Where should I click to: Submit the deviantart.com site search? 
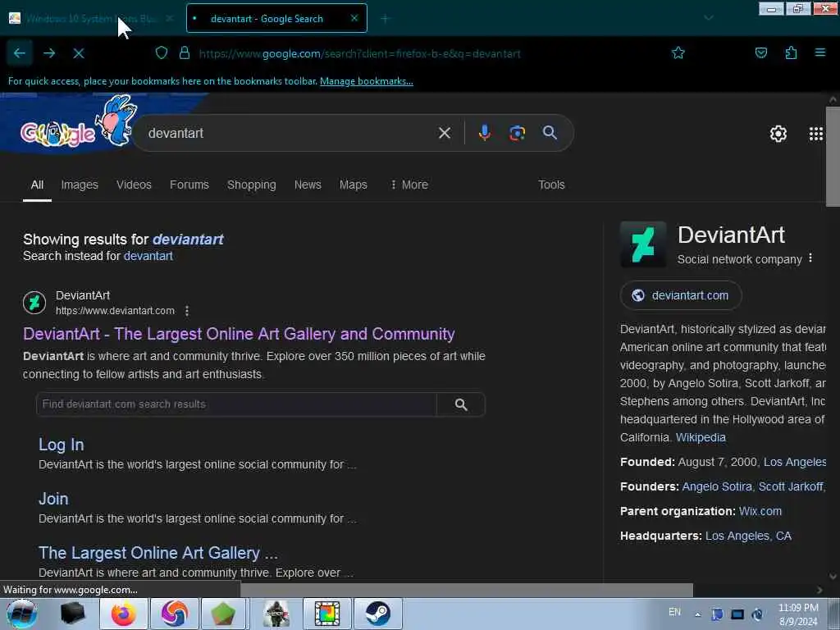click(461, 404)
